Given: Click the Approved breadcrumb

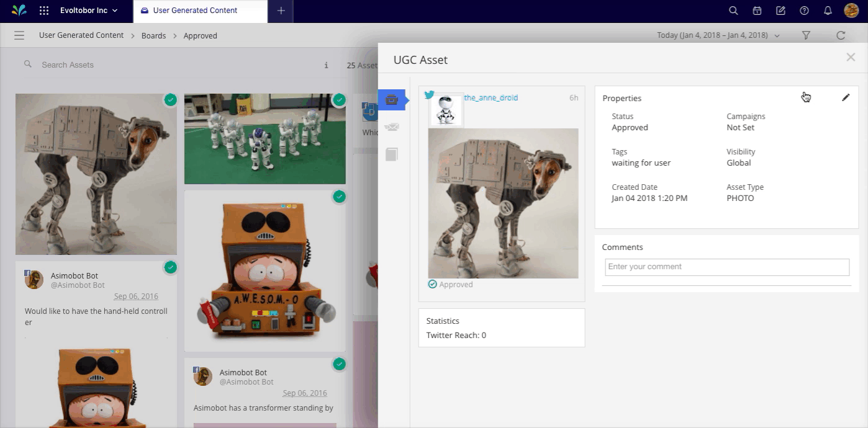Looking at the screenshot, I should pos(200,36).
